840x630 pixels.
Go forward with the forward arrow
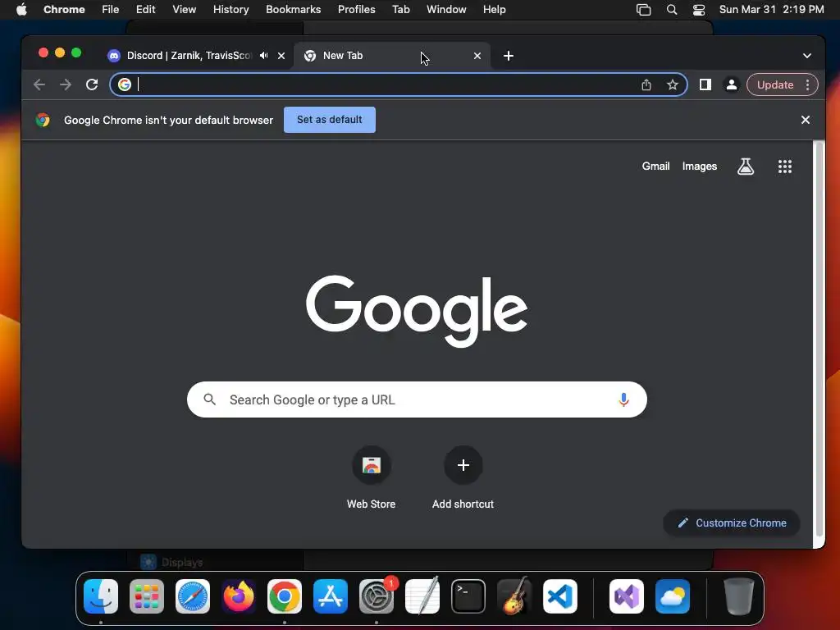coord(66,84)
